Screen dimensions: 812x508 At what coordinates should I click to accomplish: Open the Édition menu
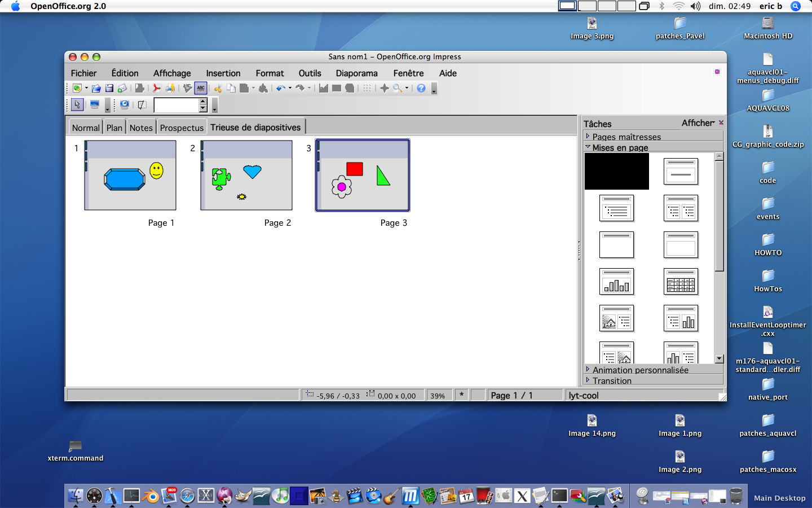tap(125, 73)
